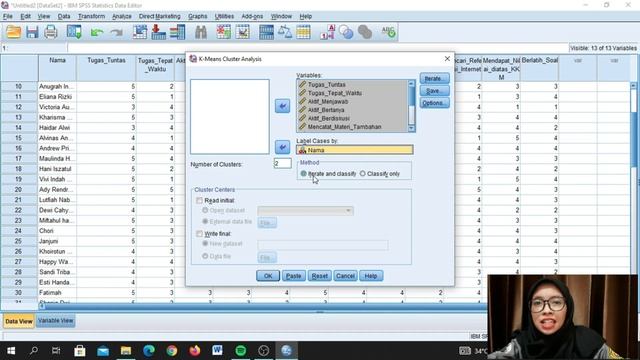Undo the last action

tap(97, 32)
